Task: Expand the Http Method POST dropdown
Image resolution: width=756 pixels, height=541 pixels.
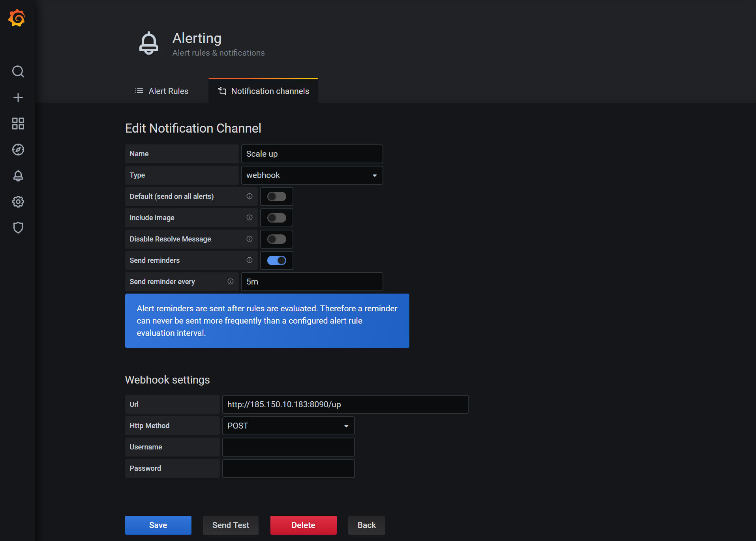Action: pos(288,426)
